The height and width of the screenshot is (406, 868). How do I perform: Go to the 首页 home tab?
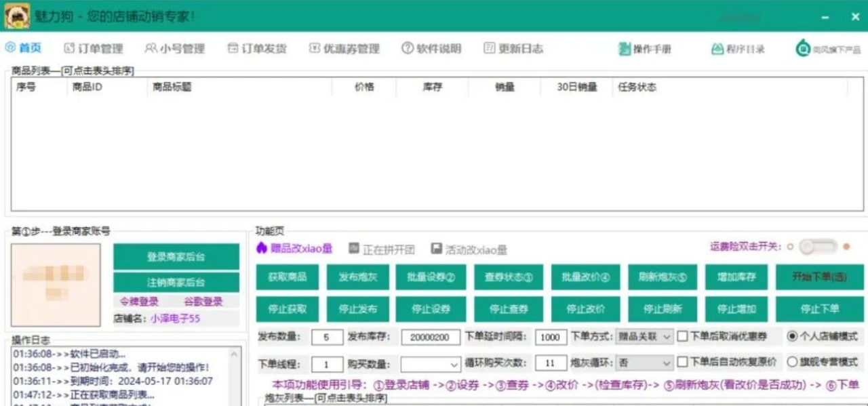click(x=22, y=47)
